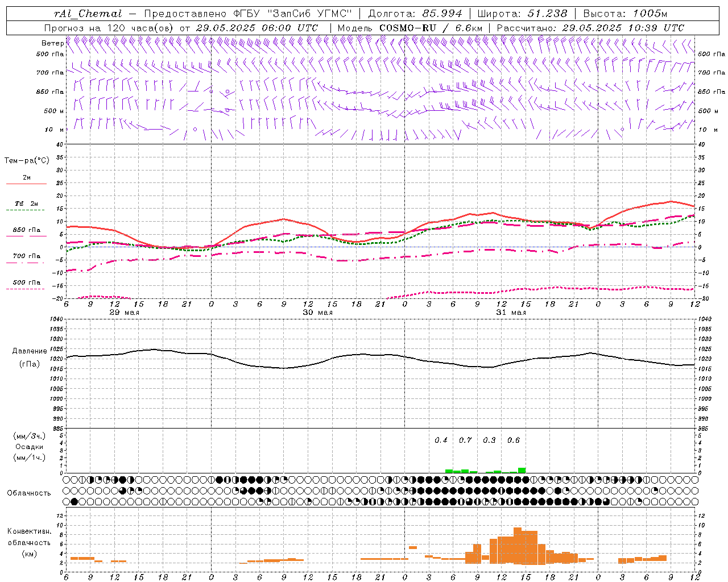This screenshot has height=582, width=728.
Task: Click the Высота: 1005м value
Action: coord(625,14)
